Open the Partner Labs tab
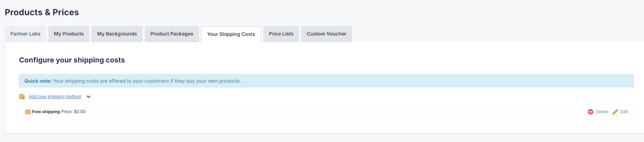 tap(25, 34)
